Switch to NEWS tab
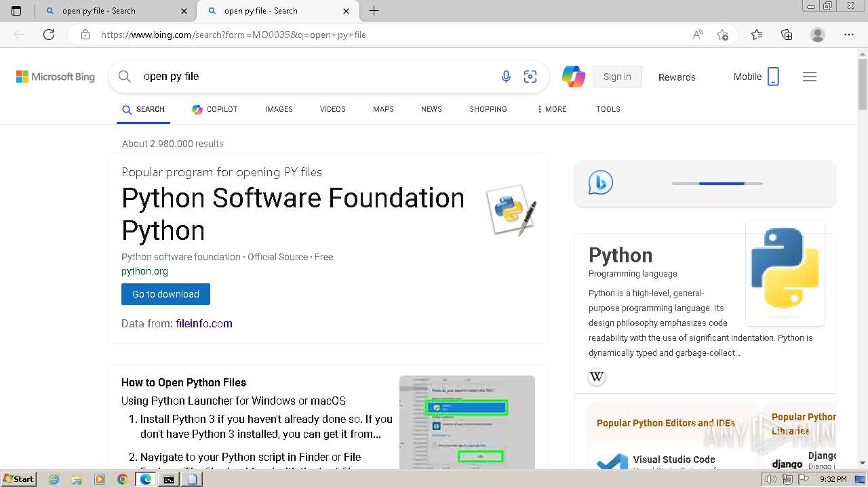This screenshot has height=488, width=868. (x=431, y=109)
